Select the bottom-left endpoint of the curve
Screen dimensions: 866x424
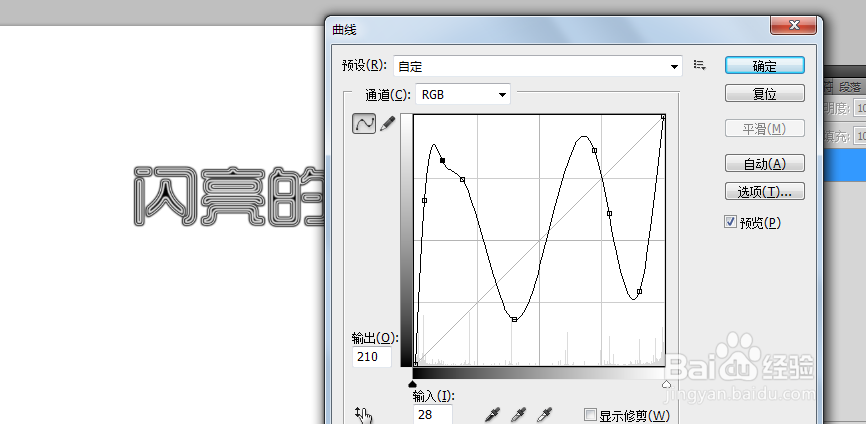[x=415, y=364]
